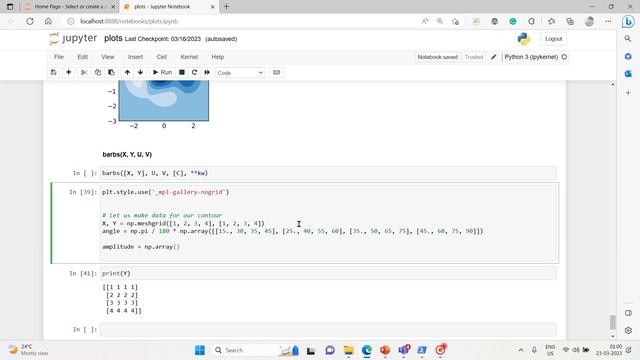
Task: Click inside the plt.style.use code cell
Action: (x=328, y=223)
